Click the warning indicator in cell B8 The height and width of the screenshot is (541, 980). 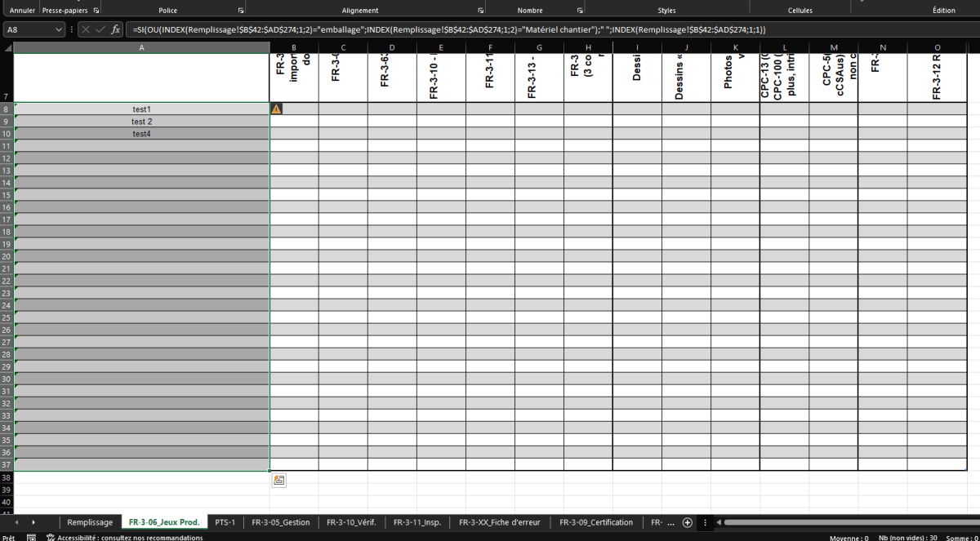(x=276, y=108)
